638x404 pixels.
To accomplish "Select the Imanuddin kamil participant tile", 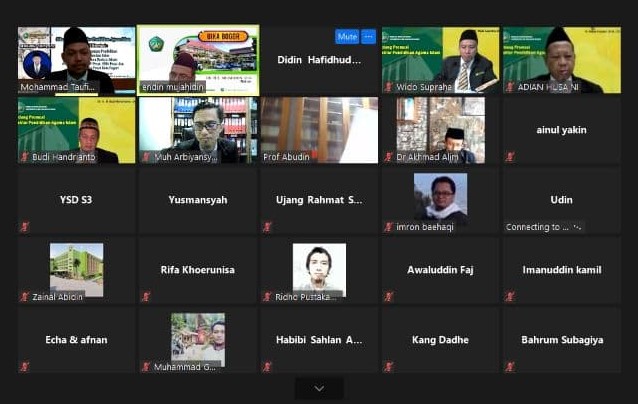I will pyautogui.click(x=561, y=270).
